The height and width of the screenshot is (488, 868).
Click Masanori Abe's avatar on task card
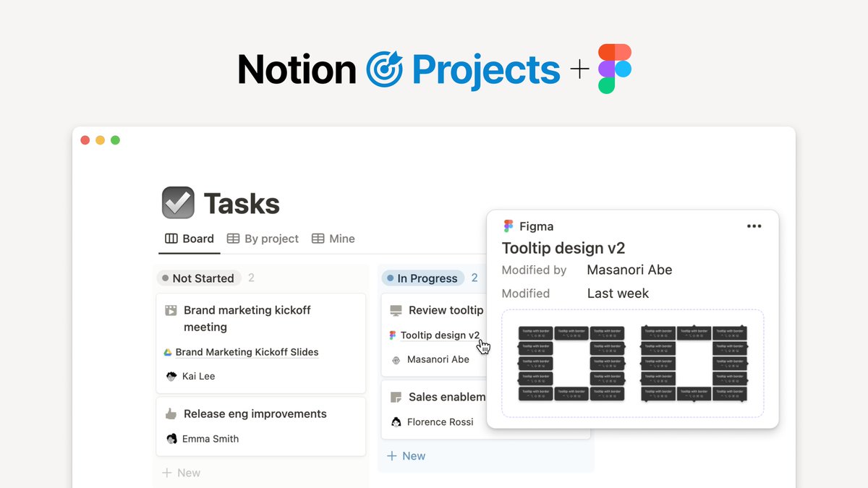[396, 359]
